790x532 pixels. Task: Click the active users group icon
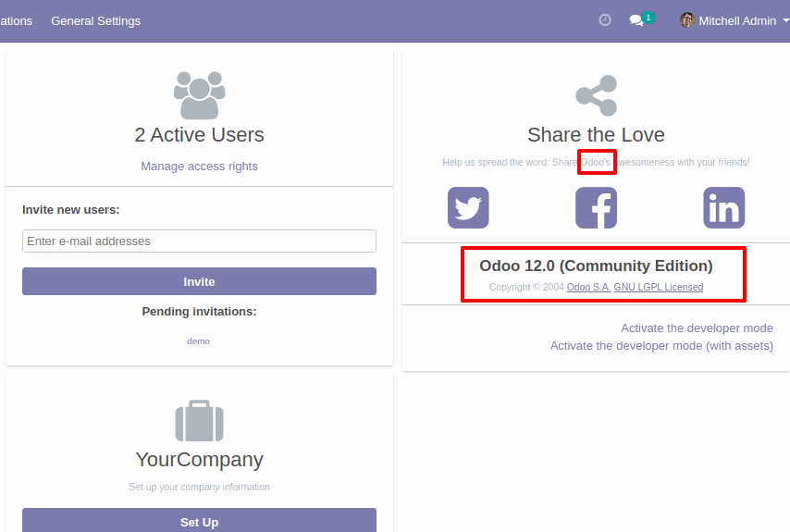(199, 95)
